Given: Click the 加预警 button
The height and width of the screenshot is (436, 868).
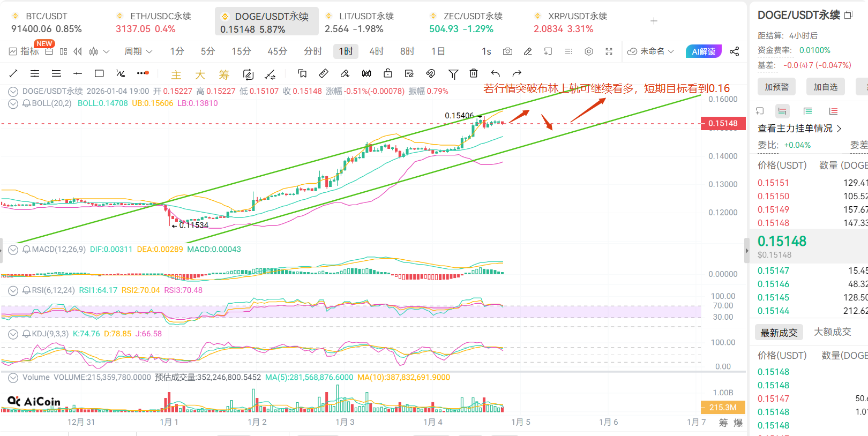Looking at the screenshot, I should pos(776,87).
